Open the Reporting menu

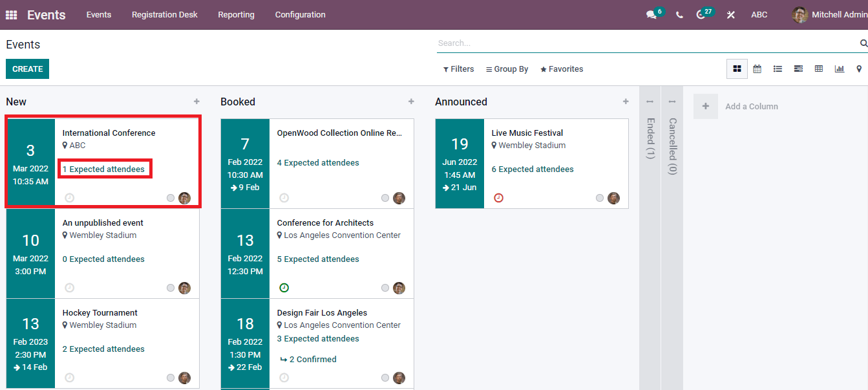[x=236, y=15]
